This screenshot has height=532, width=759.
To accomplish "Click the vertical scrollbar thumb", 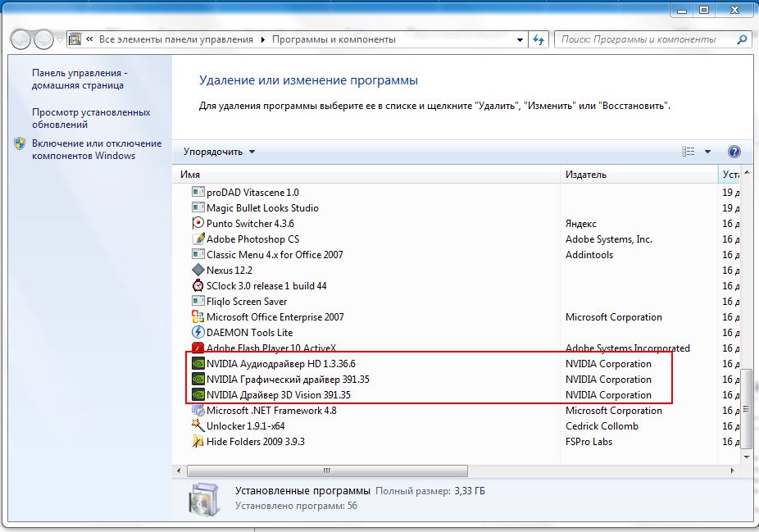I will [x=747, y=411].
